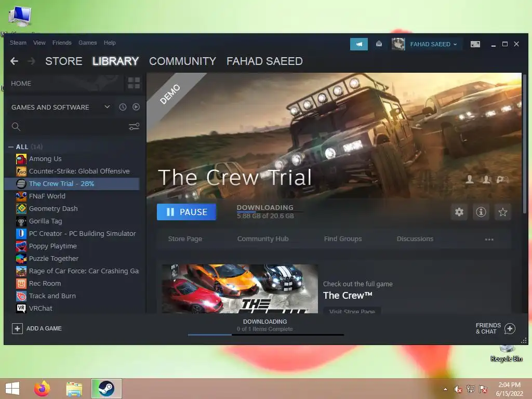Go to the COMMUNITY tab
The height and width of the screenshot is (399, 532).
click(182, 61)
